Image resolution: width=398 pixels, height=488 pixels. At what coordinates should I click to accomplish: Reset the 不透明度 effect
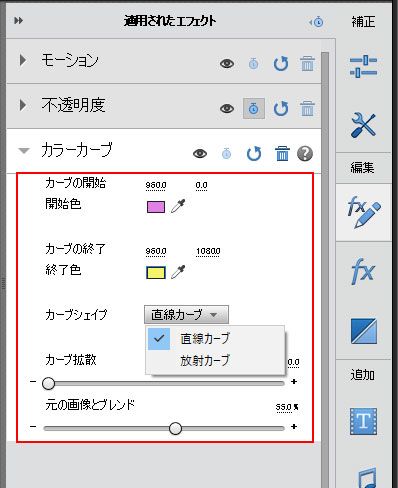tap(280, 109)
